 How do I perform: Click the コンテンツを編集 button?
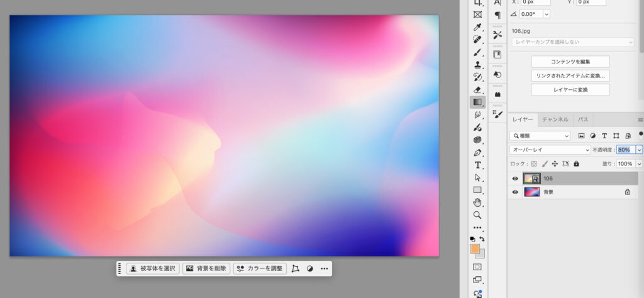[570, 62]
